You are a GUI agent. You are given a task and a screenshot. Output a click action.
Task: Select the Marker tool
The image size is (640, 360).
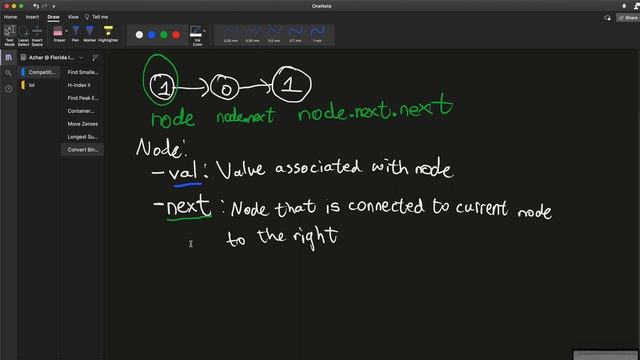tap(89, 34)
